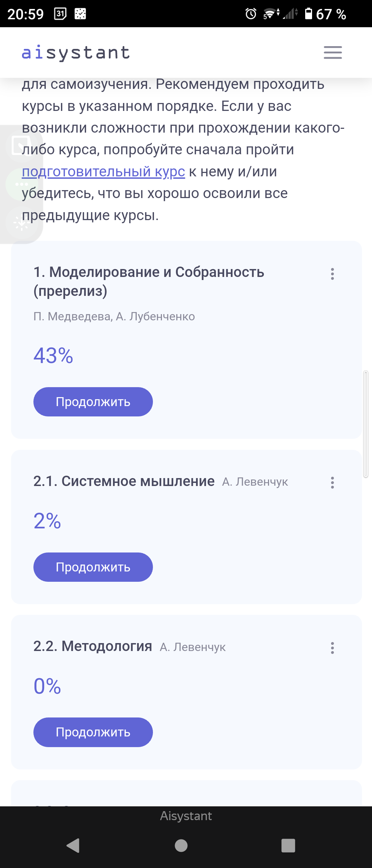
Task: Open the 2.1. Системное мышление course title
Action: point(124,481)
